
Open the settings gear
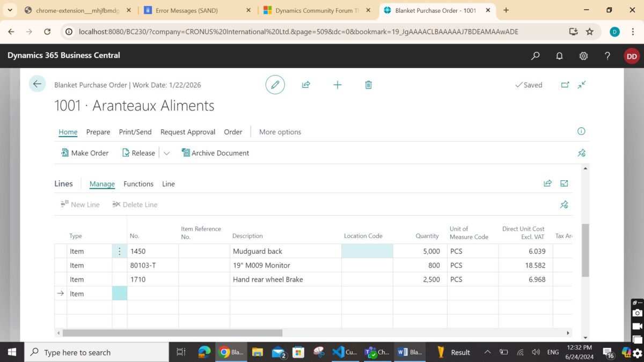583,56
